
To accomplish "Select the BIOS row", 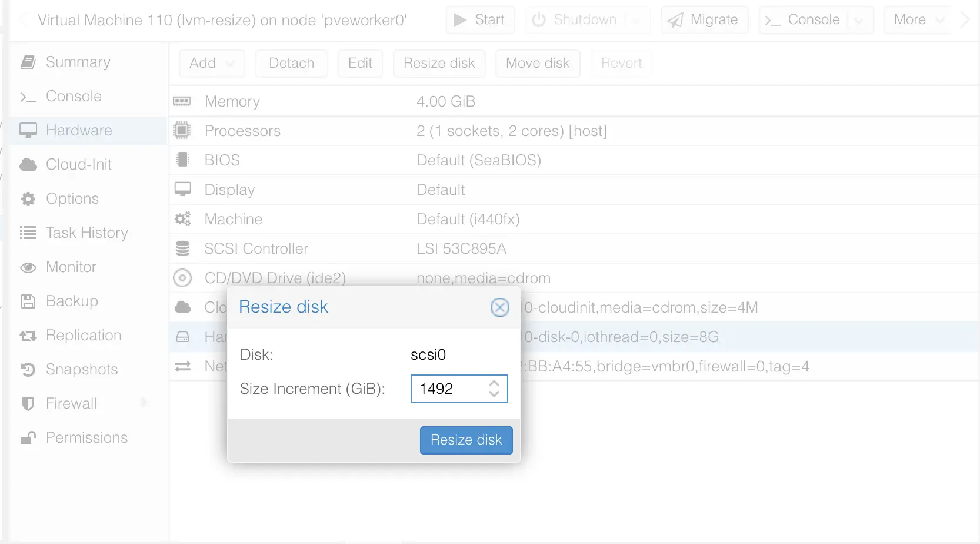I will click(574, 160).
